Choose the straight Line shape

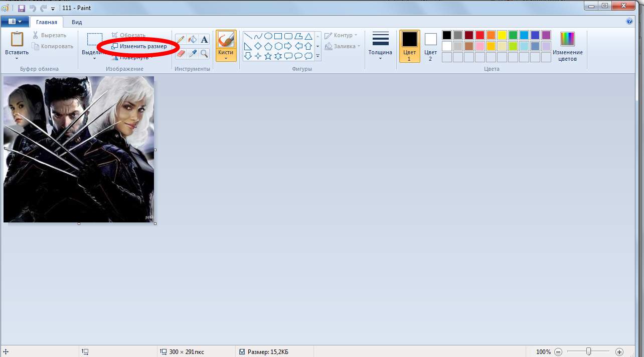pos(248,36)
